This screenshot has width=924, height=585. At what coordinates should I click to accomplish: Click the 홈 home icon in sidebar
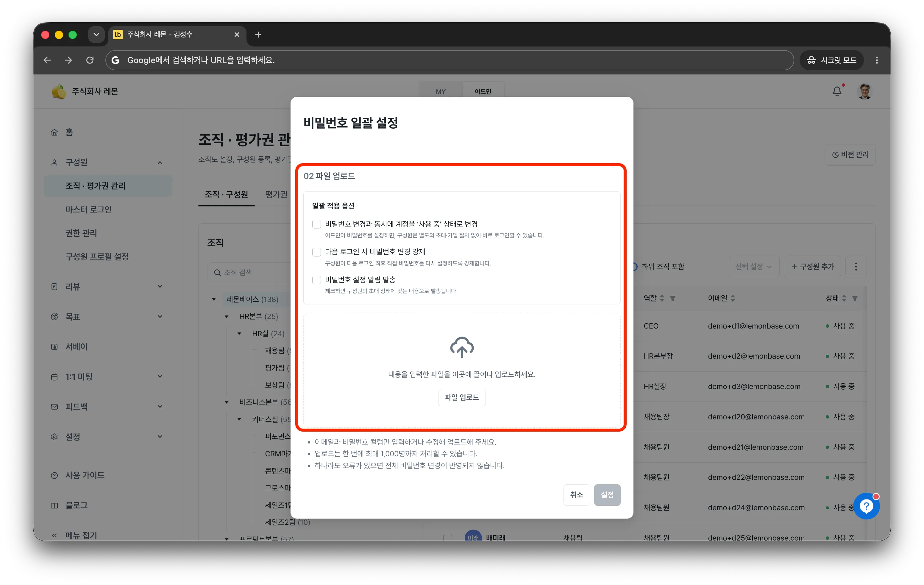coord(54,133)
